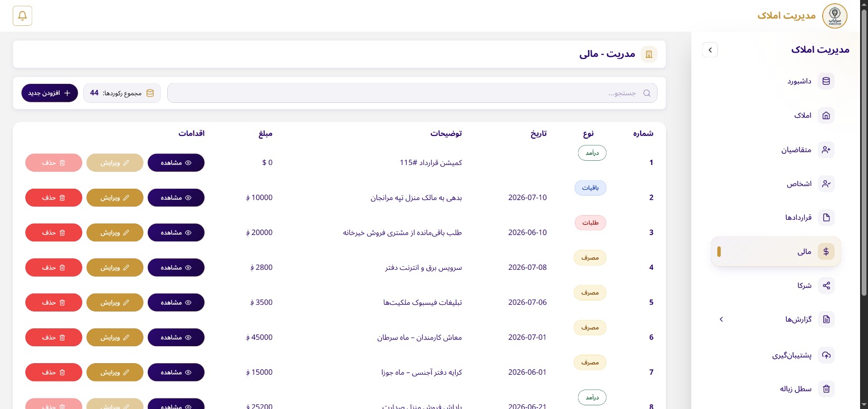Delete row 5 تبلیغات فیسبوک with حذف

pos(54,303)
